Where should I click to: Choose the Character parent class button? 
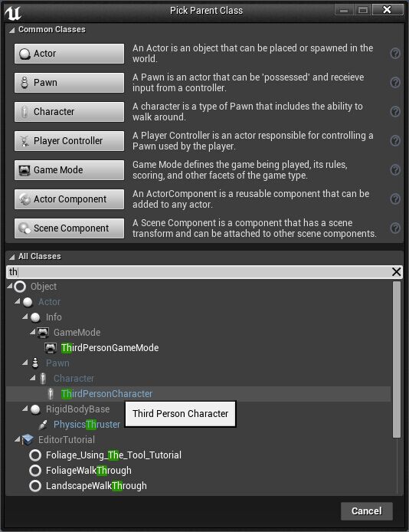69,112
